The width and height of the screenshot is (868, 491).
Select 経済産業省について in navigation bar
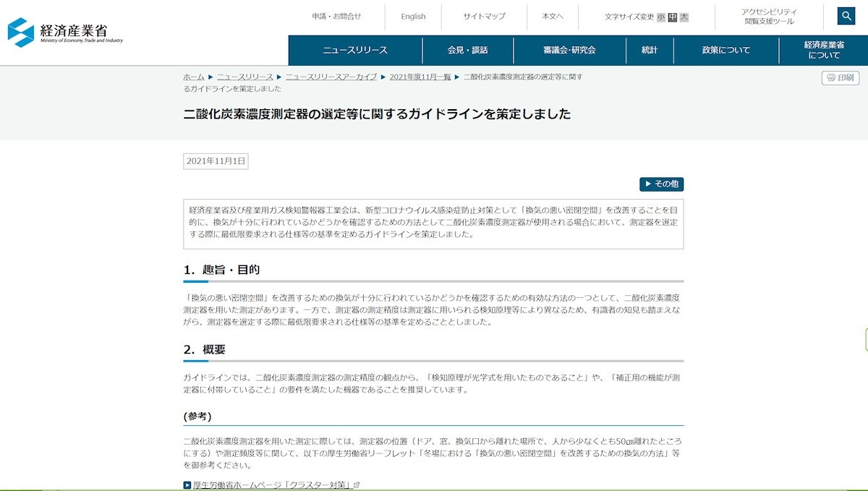824,51
